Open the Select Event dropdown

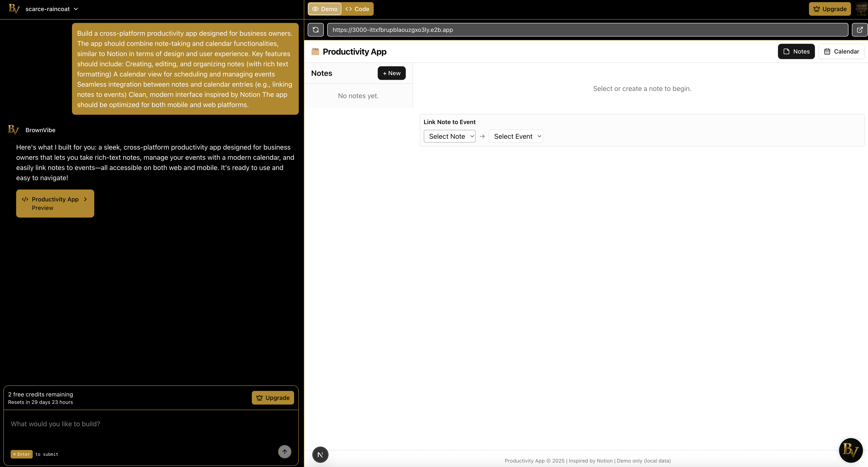516,136
